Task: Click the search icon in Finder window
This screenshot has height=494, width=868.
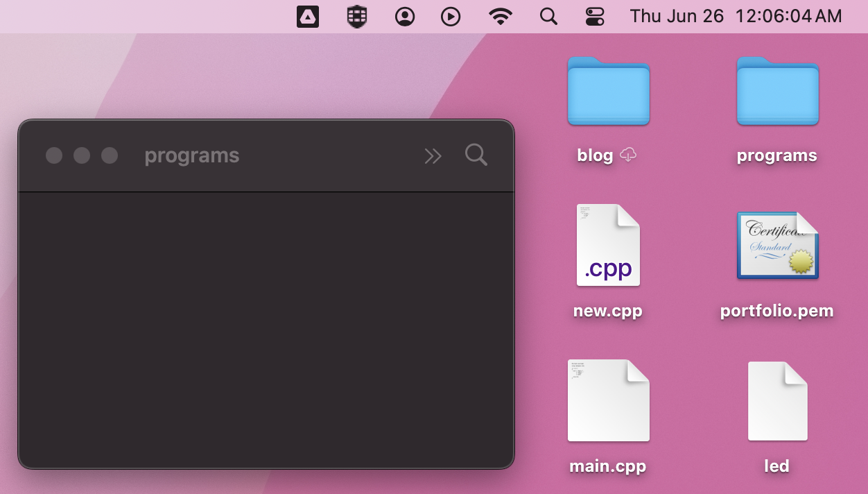Action: pos(476,155)
